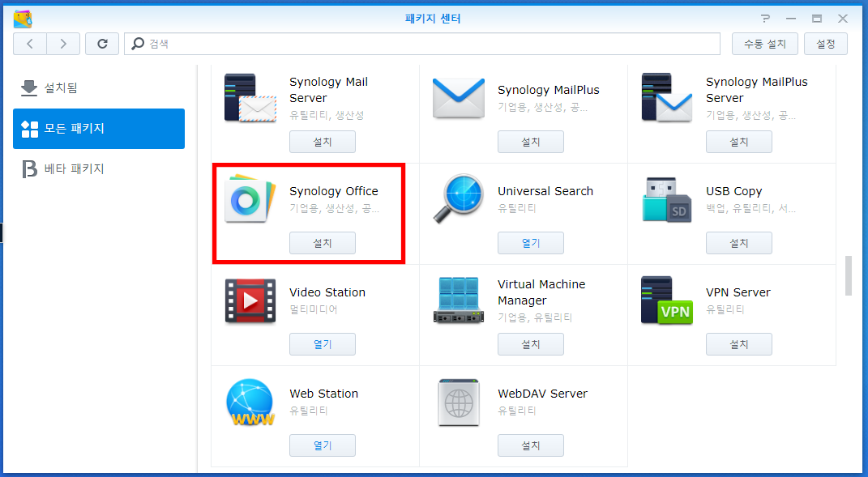Open Universal Search with 열기 button
Viewport: 868px width, 477px height.
(x=530, y=243)
